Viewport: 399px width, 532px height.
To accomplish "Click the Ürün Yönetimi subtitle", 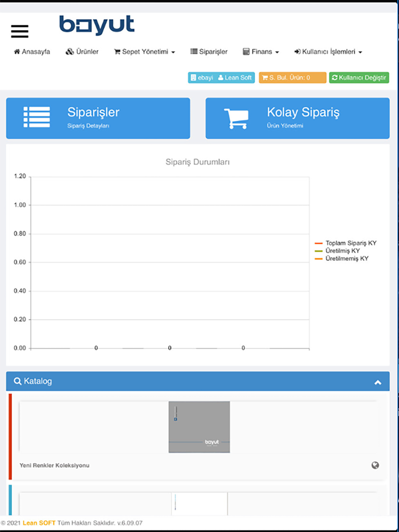I will pos(285,126).
